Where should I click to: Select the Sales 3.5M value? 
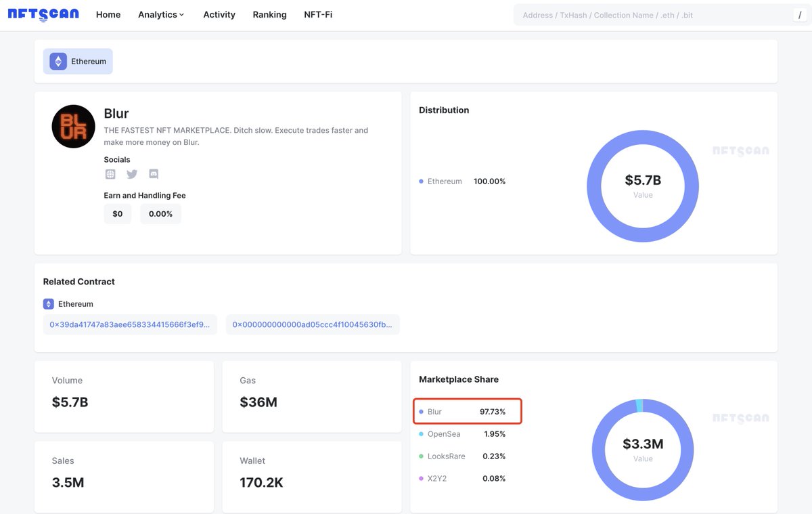(x=68, y=483)
